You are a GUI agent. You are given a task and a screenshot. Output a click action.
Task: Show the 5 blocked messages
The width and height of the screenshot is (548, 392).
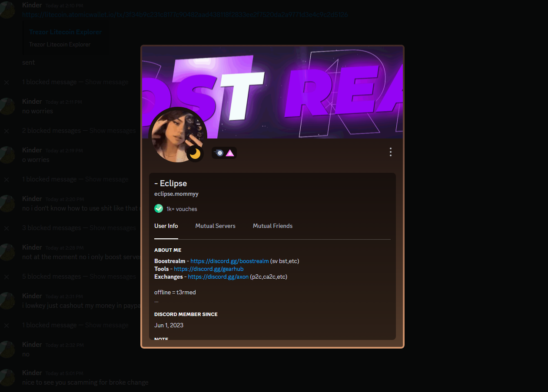coord(112,277)
